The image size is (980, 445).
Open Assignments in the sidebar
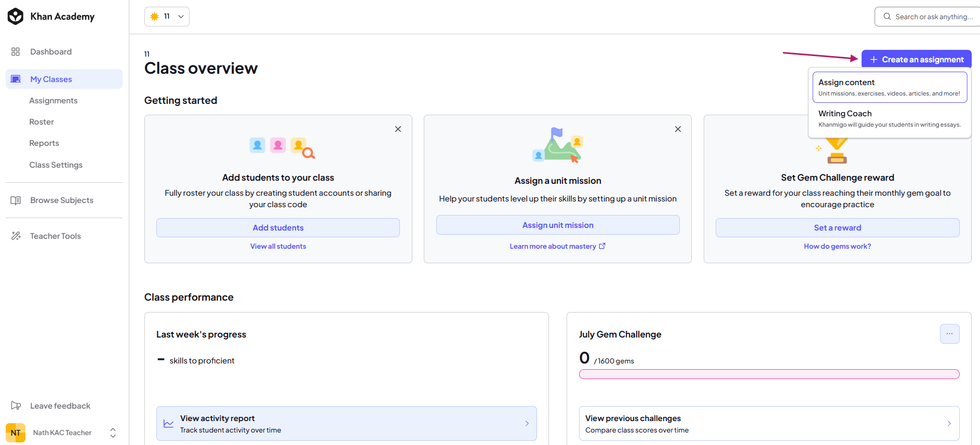click(x=53, y=101)
